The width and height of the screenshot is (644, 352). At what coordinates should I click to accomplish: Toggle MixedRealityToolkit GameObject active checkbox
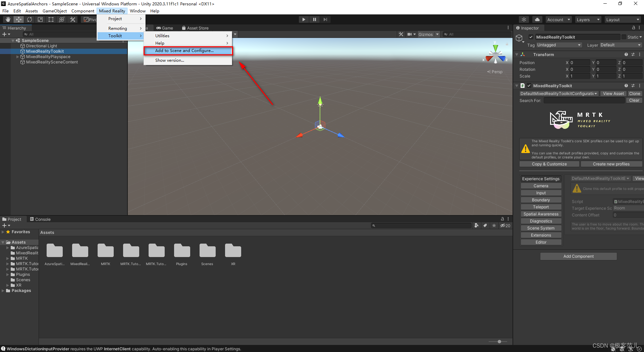pyautogui.click(x=531, y=37)
